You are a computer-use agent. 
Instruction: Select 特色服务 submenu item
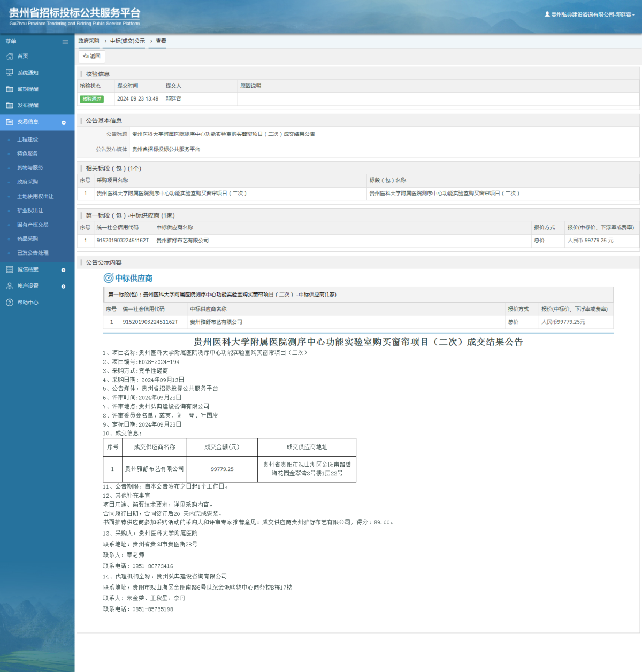click(x=27, y=153)
